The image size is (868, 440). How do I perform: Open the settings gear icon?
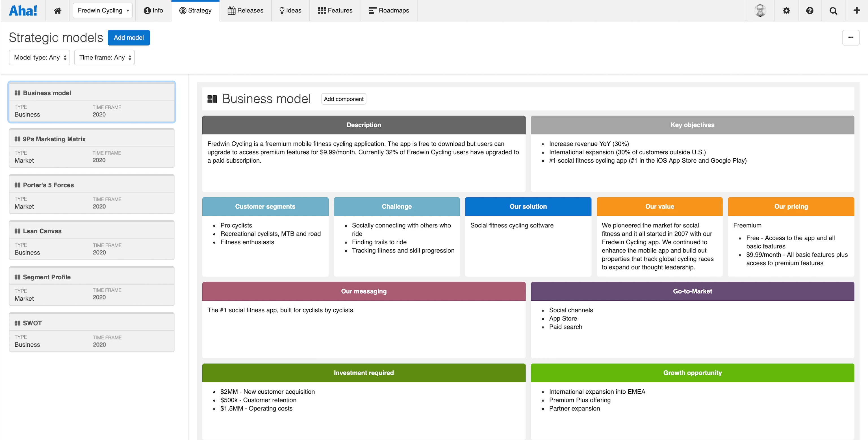tap(786, 10)
